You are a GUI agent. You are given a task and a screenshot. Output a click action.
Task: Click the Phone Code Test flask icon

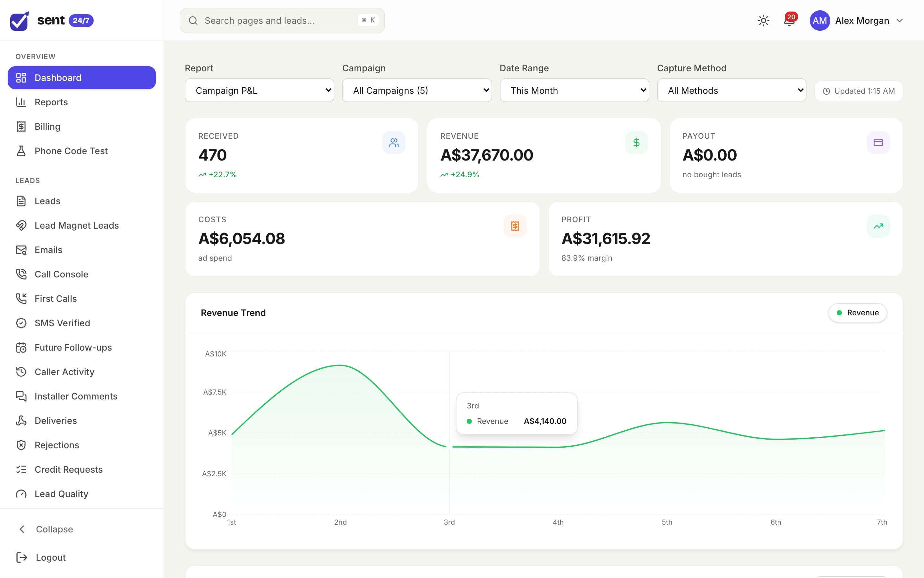pyautogui.click(x=21, y=151)
